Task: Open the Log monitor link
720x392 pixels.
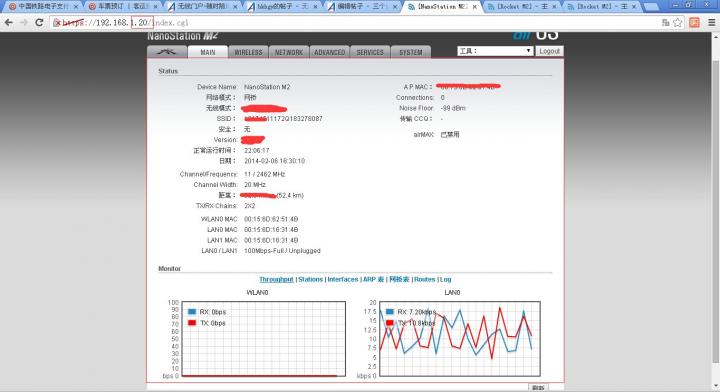Action: 445,279
